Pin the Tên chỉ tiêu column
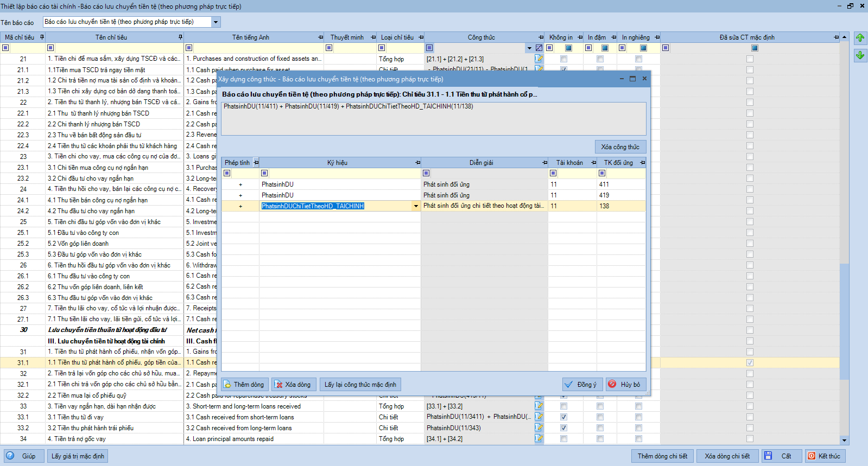The height and width of the screenshot is (466, 868). 180,37
